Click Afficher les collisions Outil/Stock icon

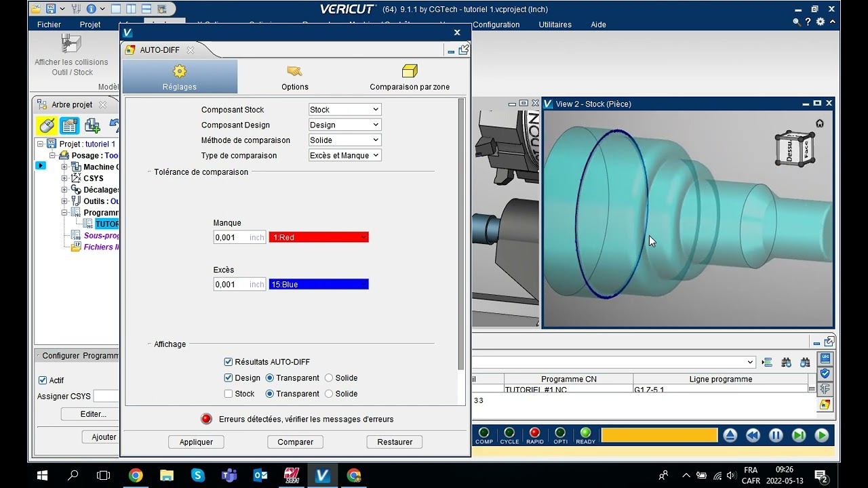tap(71, 44)
